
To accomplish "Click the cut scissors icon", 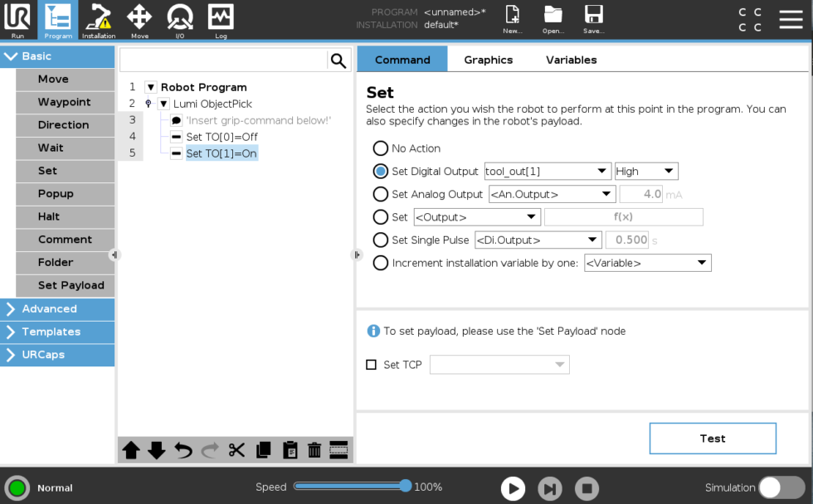I will point(236,450).
